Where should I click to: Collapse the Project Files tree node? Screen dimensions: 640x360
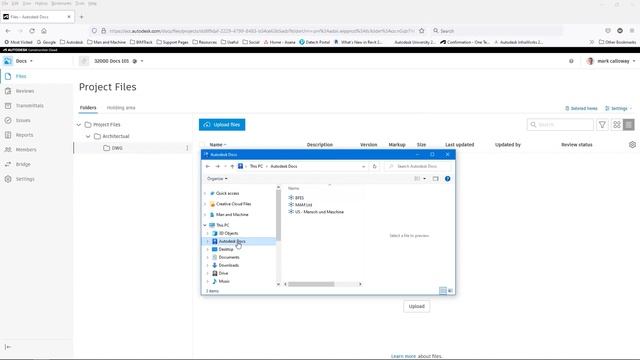point(79,124)
